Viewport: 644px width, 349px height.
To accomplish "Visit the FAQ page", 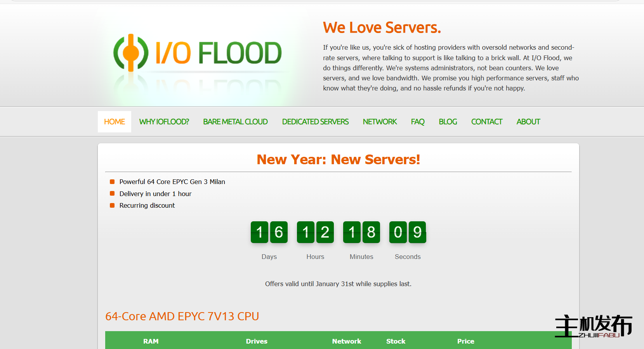I will [418, 122].
